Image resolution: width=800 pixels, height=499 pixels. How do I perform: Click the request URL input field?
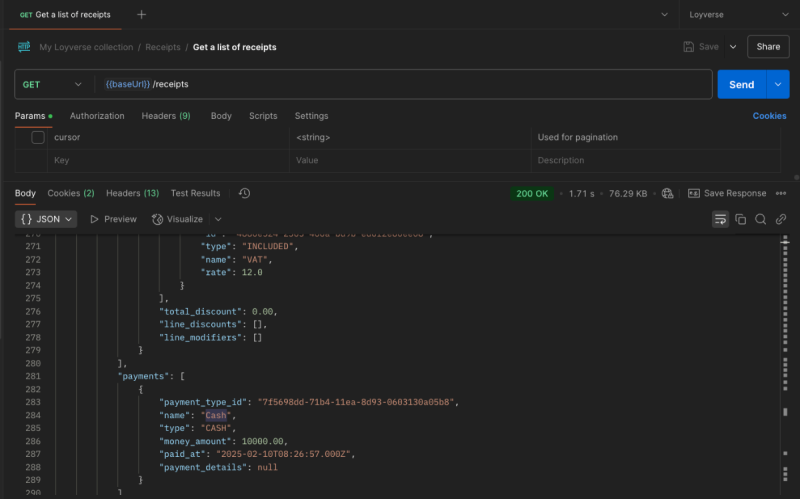tap(400, 85)
